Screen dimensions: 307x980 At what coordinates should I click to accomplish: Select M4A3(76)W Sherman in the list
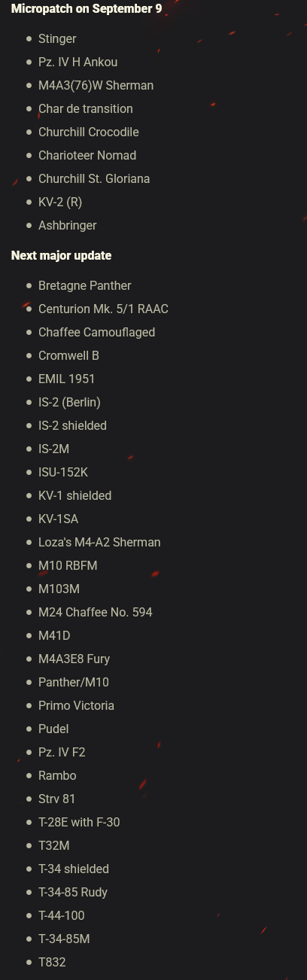(96, 85)
